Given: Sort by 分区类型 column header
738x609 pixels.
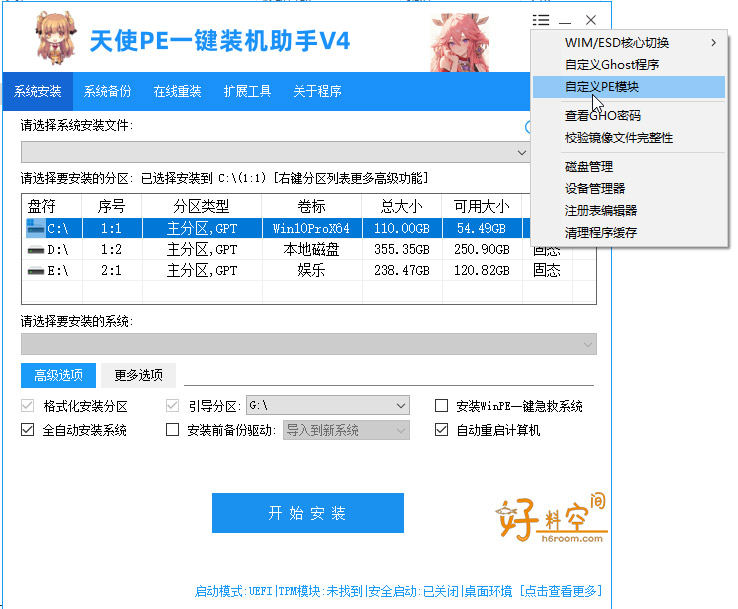Looking at the screenshot, I should 202,206.
